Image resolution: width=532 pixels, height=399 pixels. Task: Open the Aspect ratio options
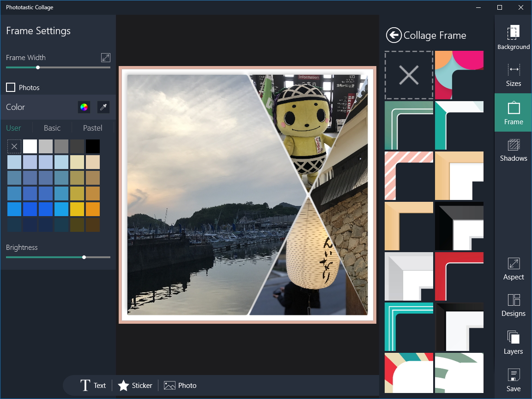[513, 269]
